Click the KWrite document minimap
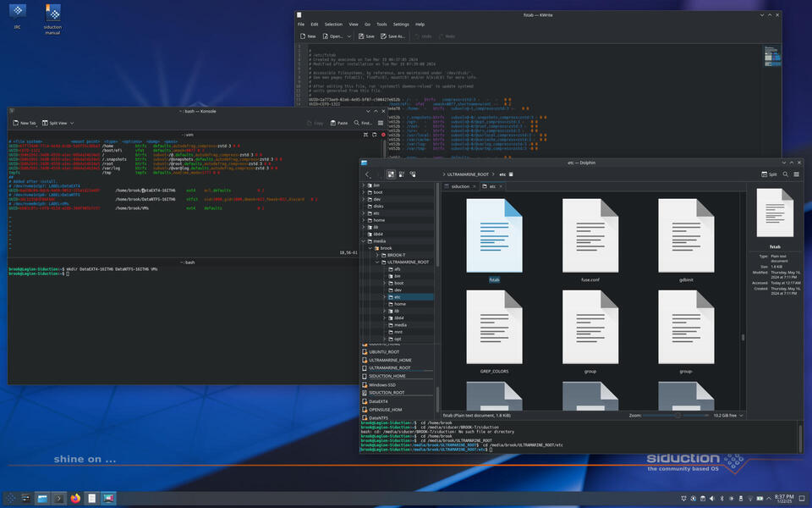 coord(772,57)
